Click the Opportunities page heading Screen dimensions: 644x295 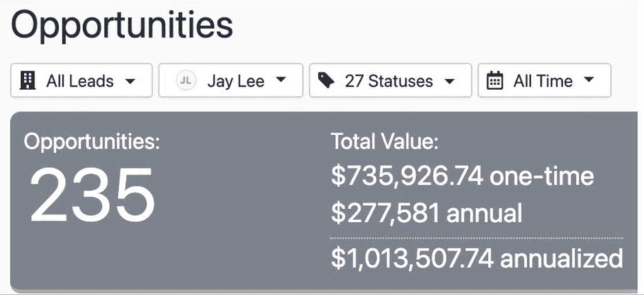[122, 25]
